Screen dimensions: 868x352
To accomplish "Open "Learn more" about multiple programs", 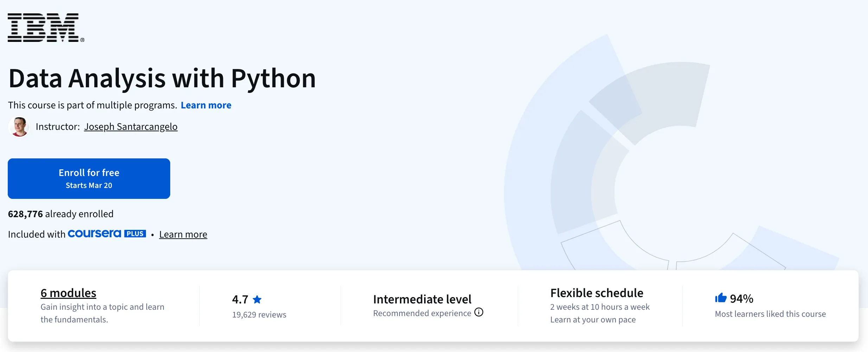I will (206, 105).
